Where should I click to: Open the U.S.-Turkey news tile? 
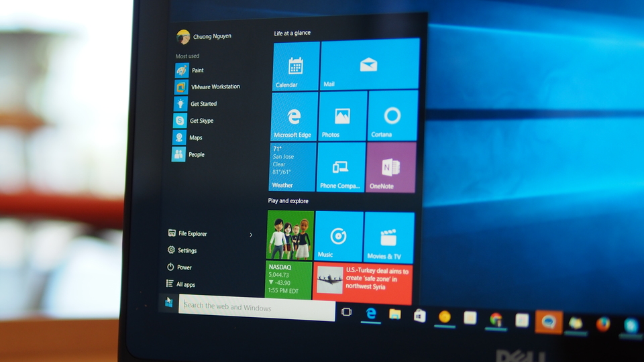tap(362, 283)
